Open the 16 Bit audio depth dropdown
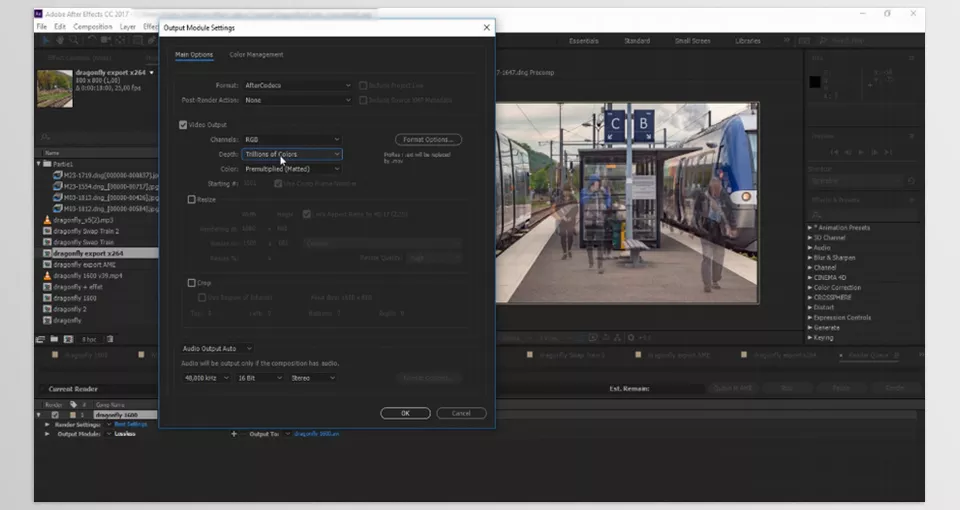The image size is (960, 510). point(260,378)
